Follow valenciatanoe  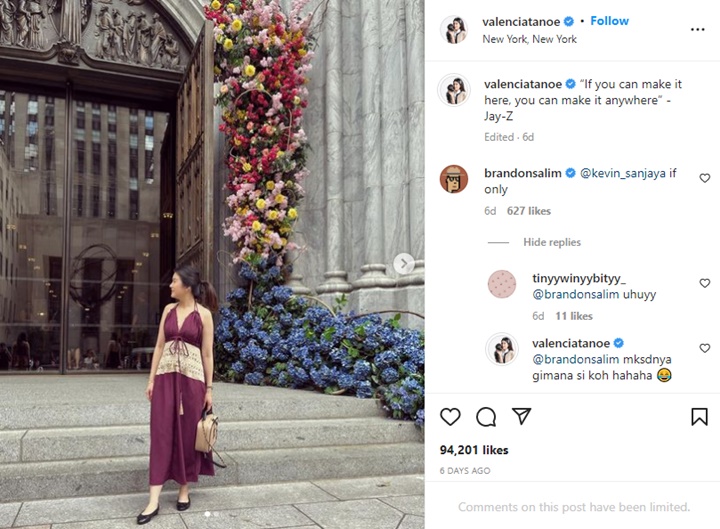click(609, 21)
